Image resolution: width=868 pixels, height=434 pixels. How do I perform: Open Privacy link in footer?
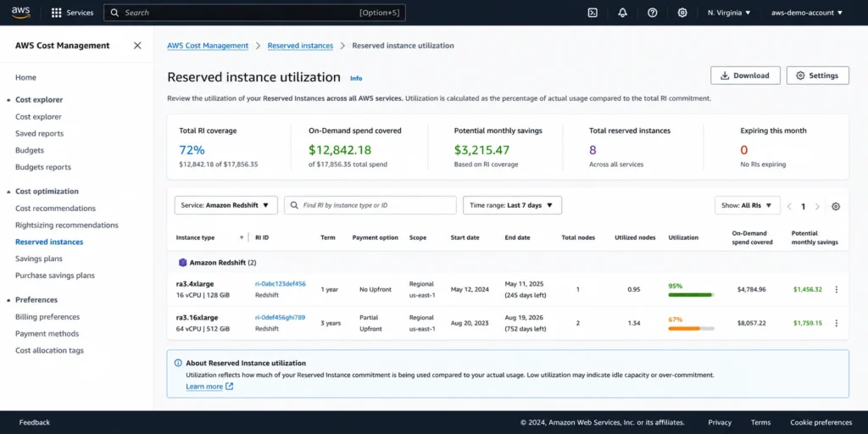[720, 422]
